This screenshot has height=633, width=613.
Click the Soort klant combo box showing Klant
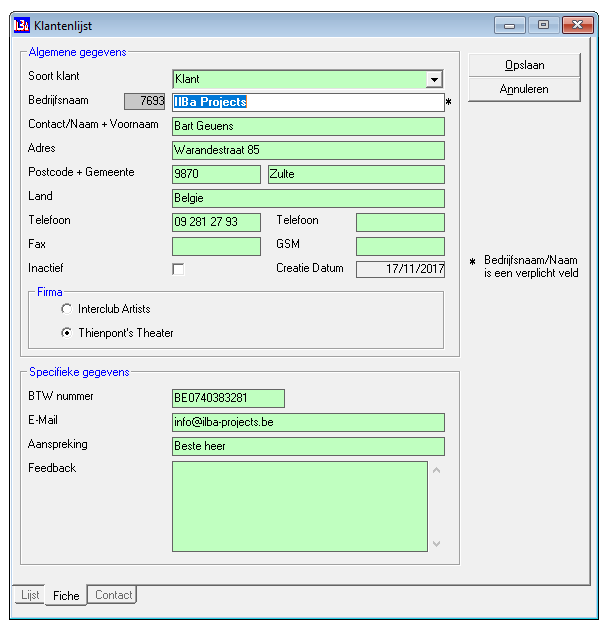pos(308,79)
